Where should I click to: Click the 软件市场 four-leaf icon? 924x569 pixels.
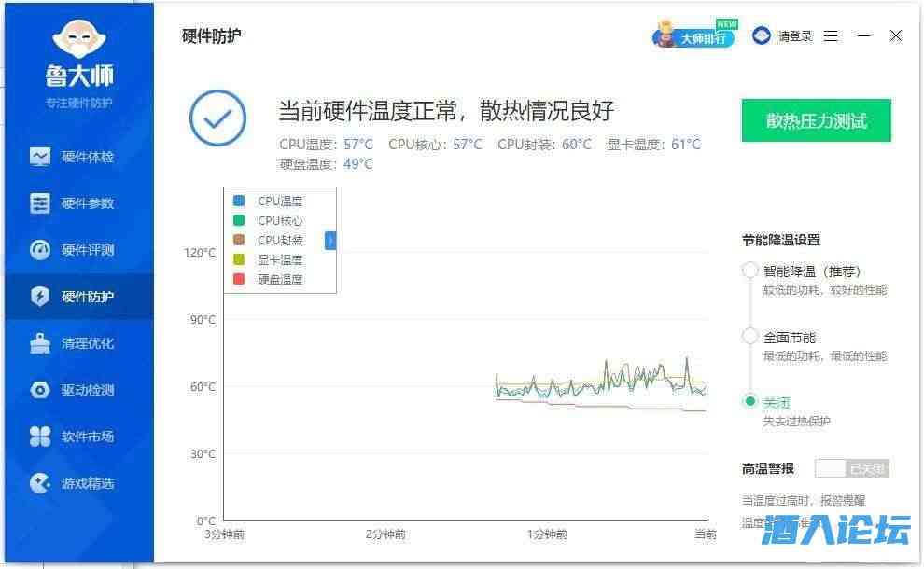pos(40,437)
